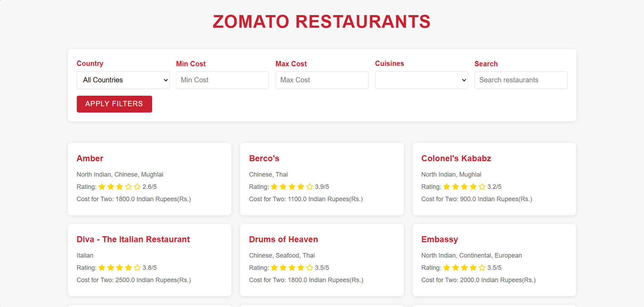Viewport: 644px width, 307px height.
Task: Click the Search restaurants field
Action: pos(521,80)
